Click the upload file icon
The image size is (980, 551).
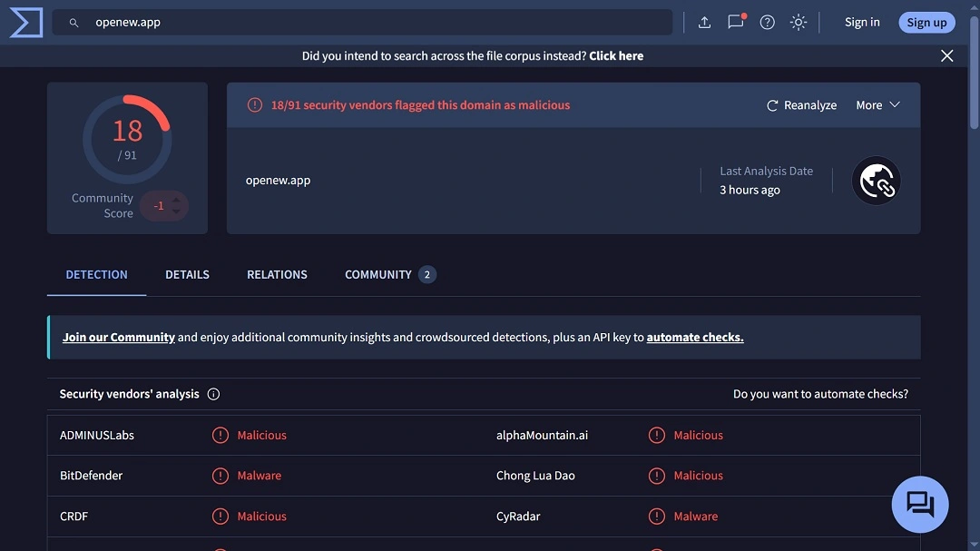click(x=704, y=23)
